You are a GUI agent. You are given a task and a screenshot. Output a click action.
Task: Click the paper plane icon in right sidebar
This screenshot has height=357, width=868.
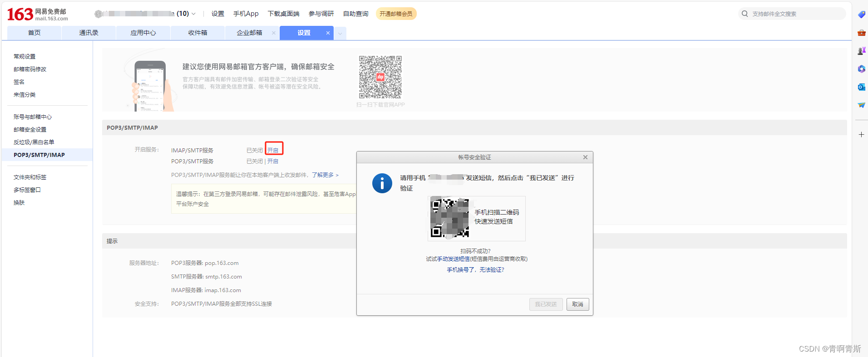[x=861, y=105]
